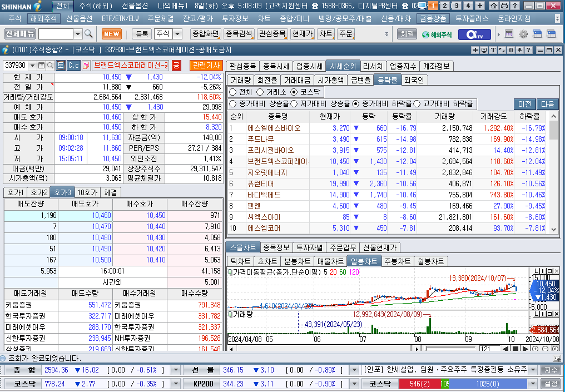Expand the menu bar overflow arrow

pos(558,18)
